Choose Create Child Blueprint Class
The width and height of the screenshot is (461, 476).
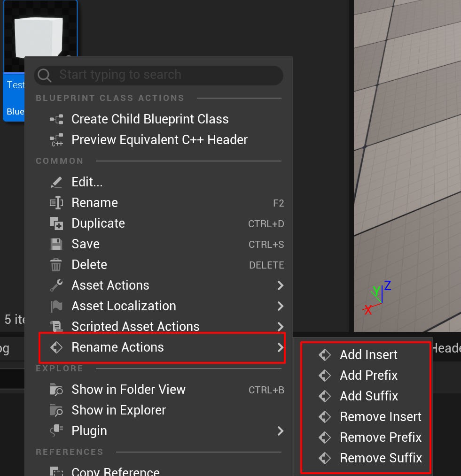pos(159,119)
